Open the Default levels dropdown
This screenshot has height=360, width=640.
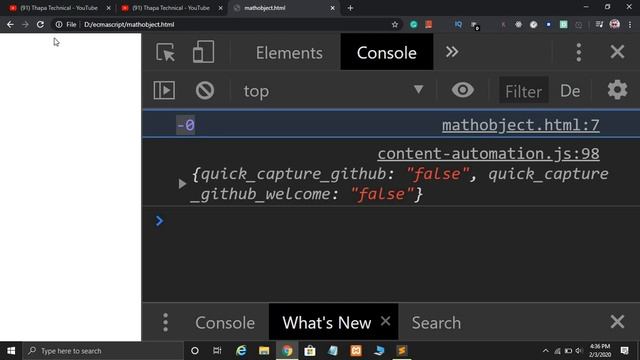pos(570,91)
